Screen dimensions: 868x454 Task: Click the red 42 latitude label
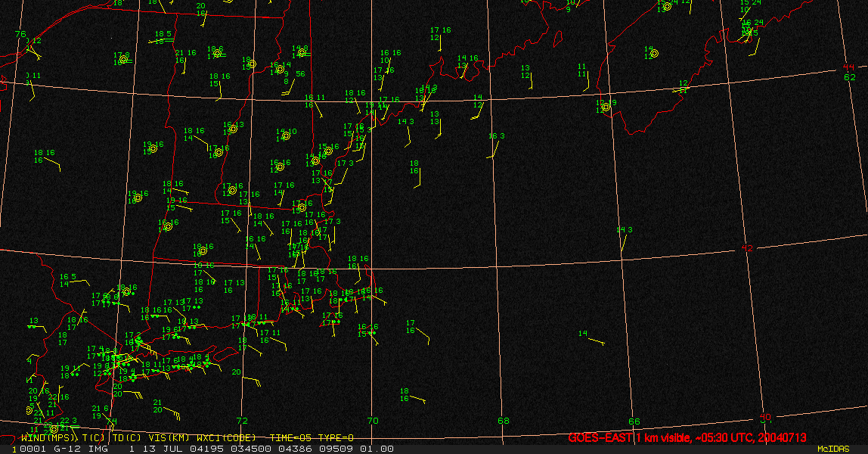[747, 248]
